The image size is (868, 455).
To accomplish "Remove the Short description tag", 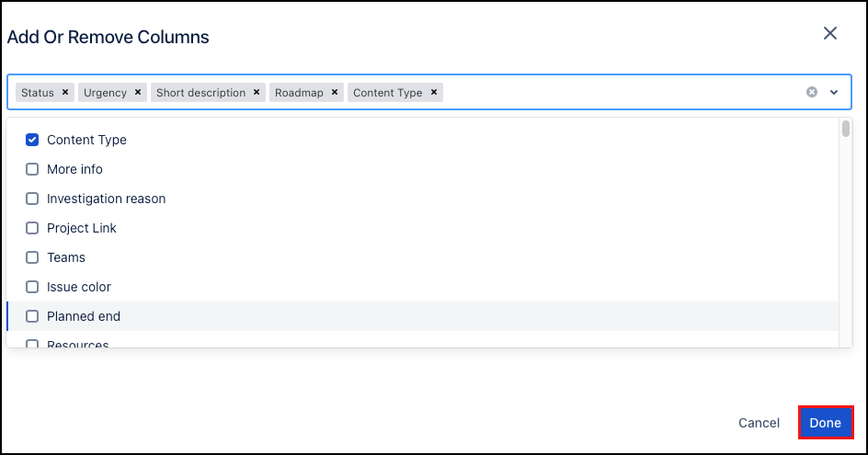I will [x=257, y=93].
